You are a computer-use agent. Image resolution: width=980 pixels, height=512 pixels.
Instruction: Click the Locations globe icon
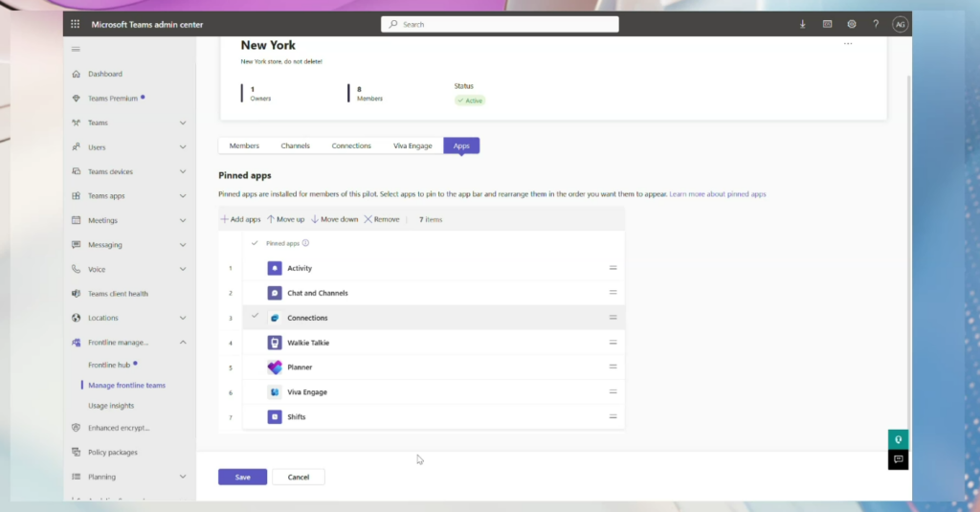[x=77, y=318]
